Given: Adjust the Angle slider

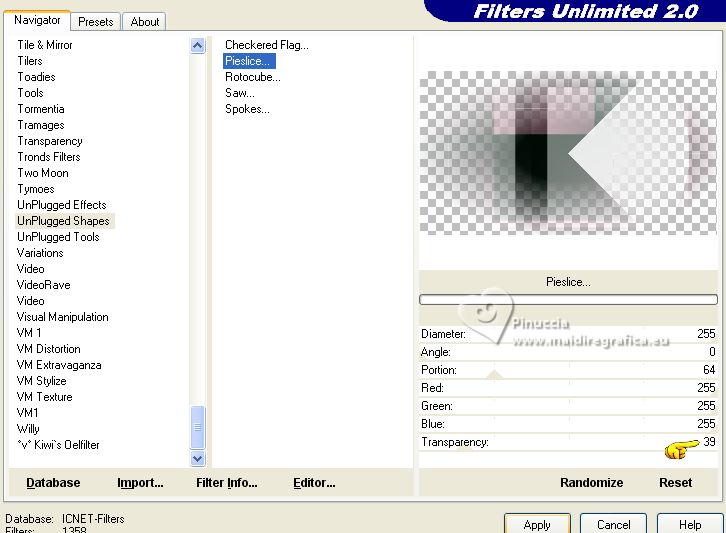Looking at the screenshot, I should 568,352.
